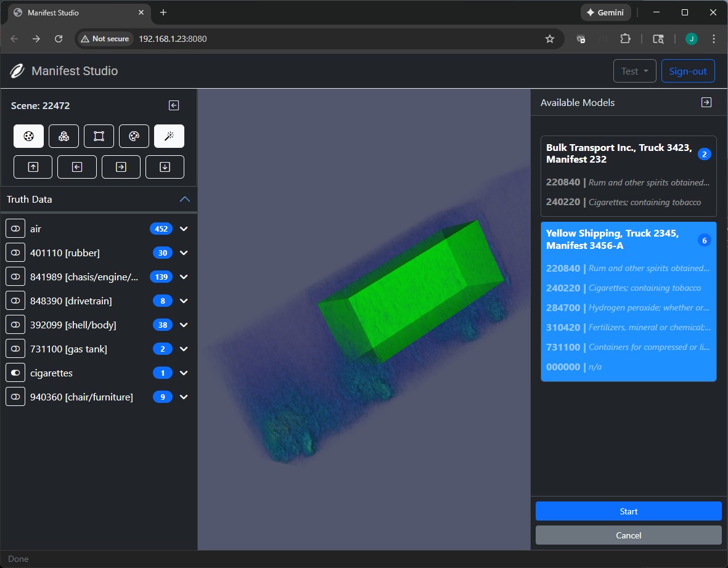Enable the 731100 gas tank toggle
The width and height of the screenshot is (728, 568).
pos(15,349)
